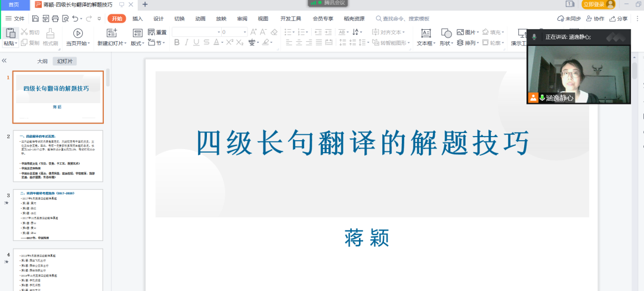Click the 立即登录 login button

pos(594,4)
